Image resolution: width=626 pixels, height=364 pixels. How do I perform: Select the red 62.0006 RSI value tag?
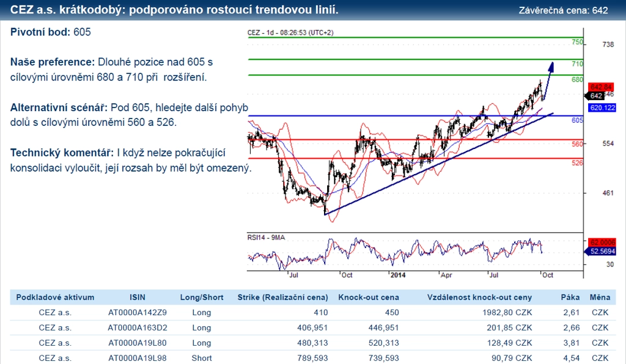pyautogui.click(x=602, y=242)
